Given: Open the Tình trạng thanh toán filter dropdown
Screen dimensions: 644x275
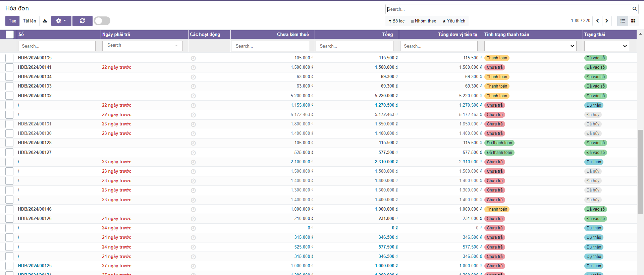Looking at the screenshot, I should [530, 46].
